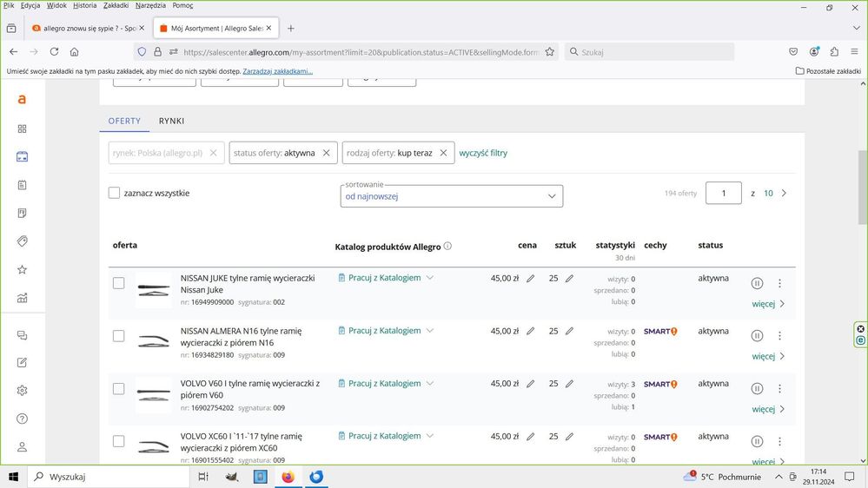Viewport: 868px width, 488px height.
Task: Click the Firefox Szukaj search box
Action: [649, 52]
